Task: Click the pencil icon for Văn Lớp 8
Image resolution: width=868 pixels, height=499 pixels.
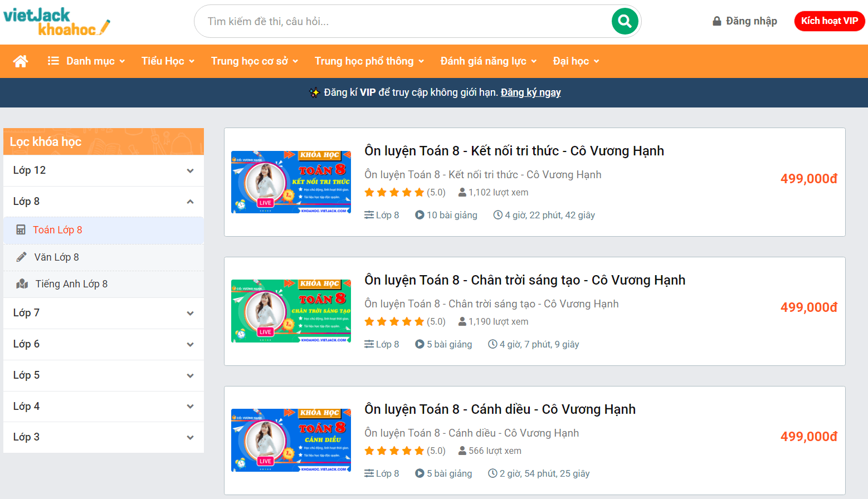Action: pyautogui.click(x=22, y=257)
